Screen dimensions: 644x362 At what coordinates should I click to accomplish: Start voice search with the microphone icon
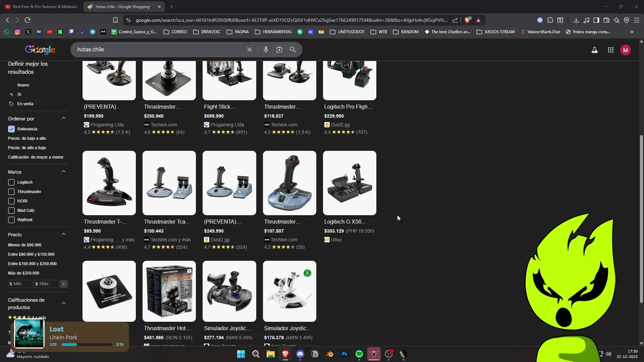266,50
